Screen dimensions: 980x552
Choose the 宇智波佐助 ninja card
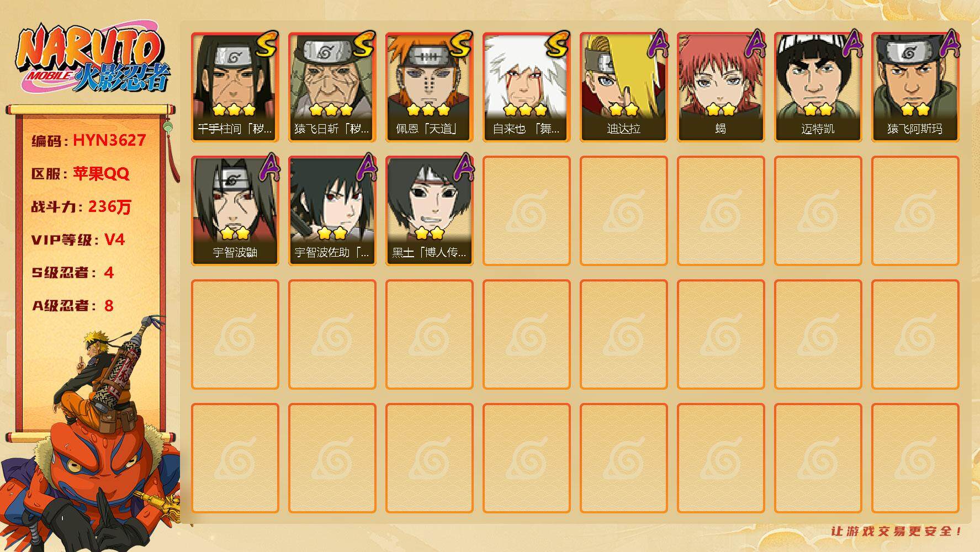tap(332, 211)
